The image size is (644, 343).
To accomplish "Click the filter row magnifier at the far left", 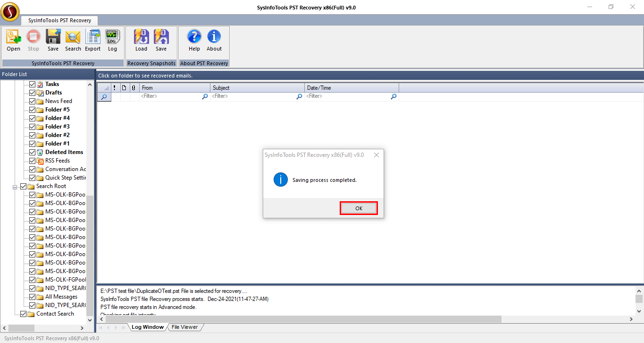I will (104, 96).
